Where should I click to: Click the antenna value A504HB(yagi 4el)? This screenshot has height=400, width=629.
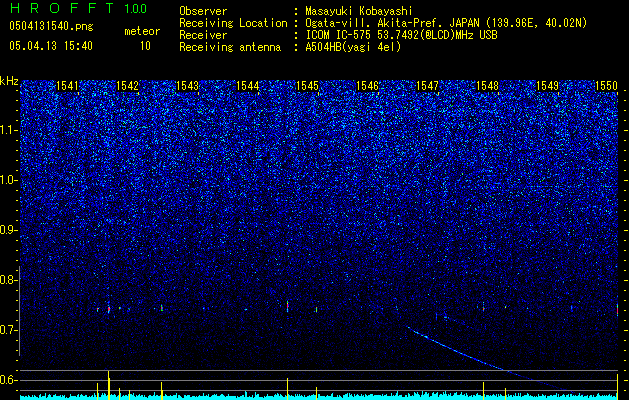tap(353, 47)
